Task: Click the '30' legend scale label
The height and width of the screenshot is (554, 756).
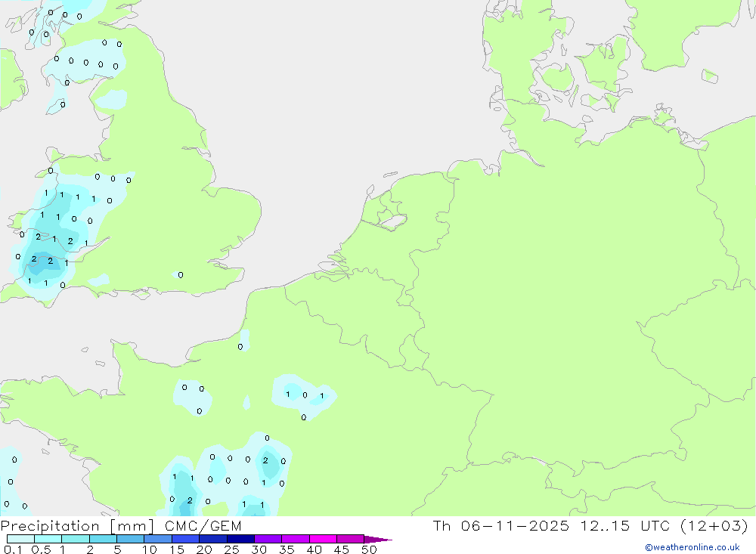Action: [x=259, y=549]
